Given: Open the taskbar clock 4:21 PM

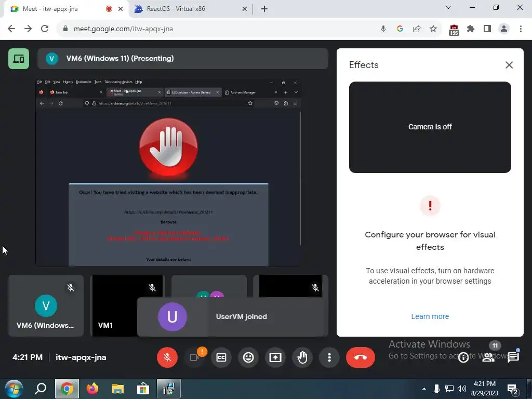Looking at the screenshot, I should point(485,389).
